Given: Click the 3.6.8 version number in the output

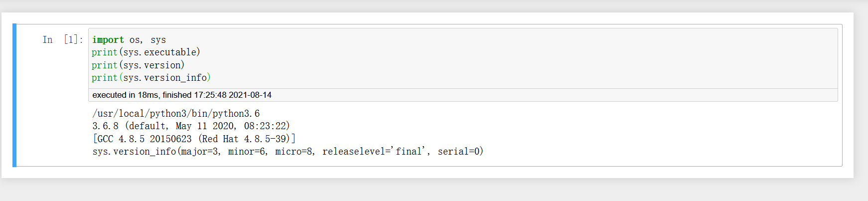Looking at the screenshot, I should pyautogui.click(x=105, y=126).
